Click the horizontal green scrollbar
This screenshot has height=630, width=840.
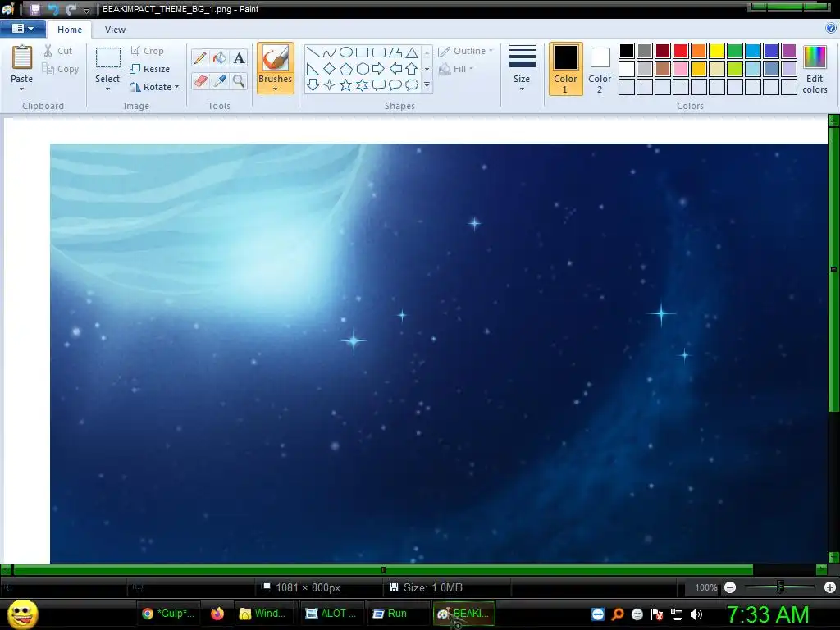(383, 570)
